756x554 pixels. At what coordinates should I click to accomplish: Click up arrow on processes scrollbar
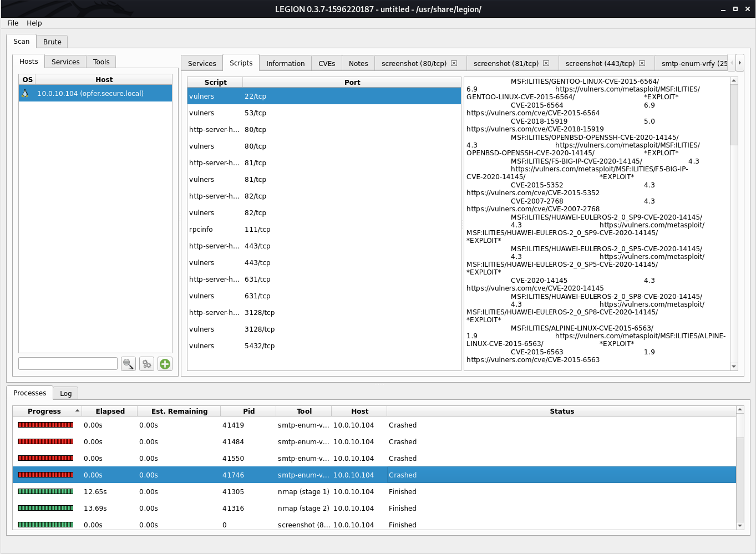(739, 410)
